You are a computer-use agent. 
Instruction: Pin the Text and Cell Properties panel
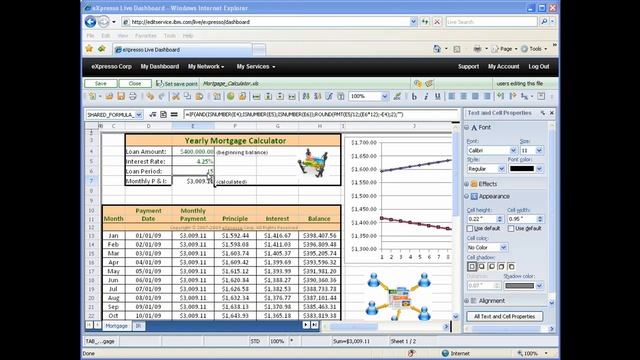point(543,113)
